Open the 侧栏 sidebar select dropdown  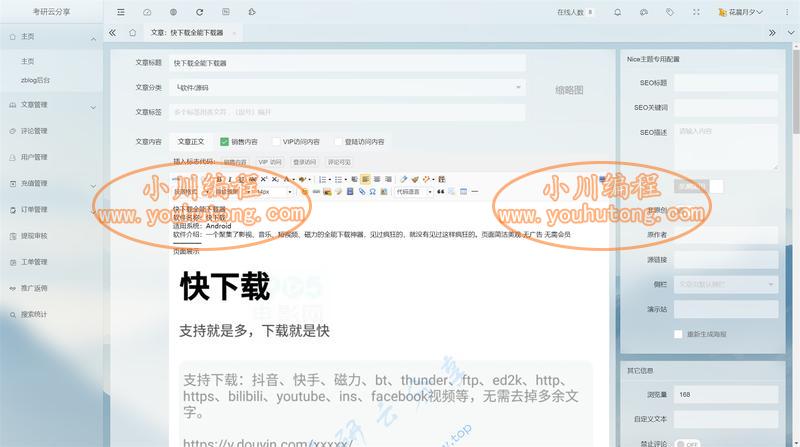(x=726, y=284)
